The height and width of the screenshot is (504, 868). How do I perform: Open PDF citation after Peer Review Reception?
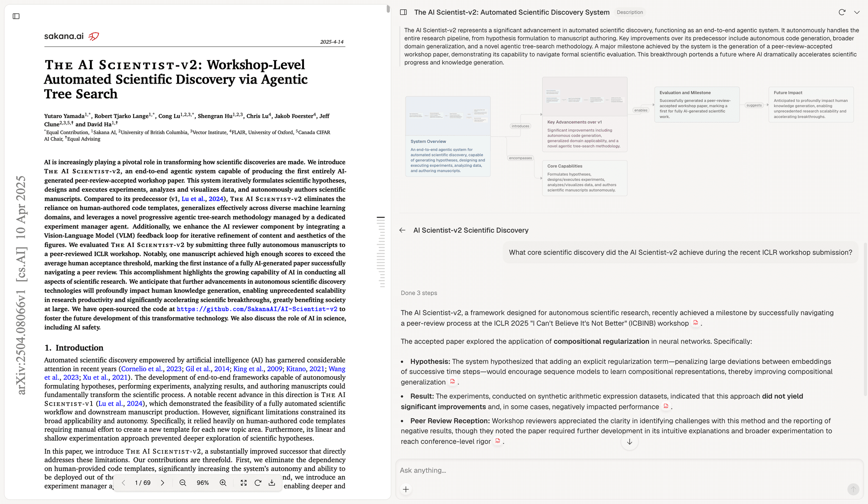coord(498,441)
